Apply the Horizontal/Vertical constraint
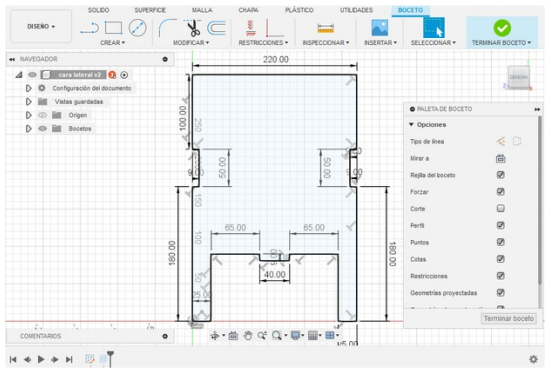This screenshot has height=380, width=551. click(x=251, y=28)
